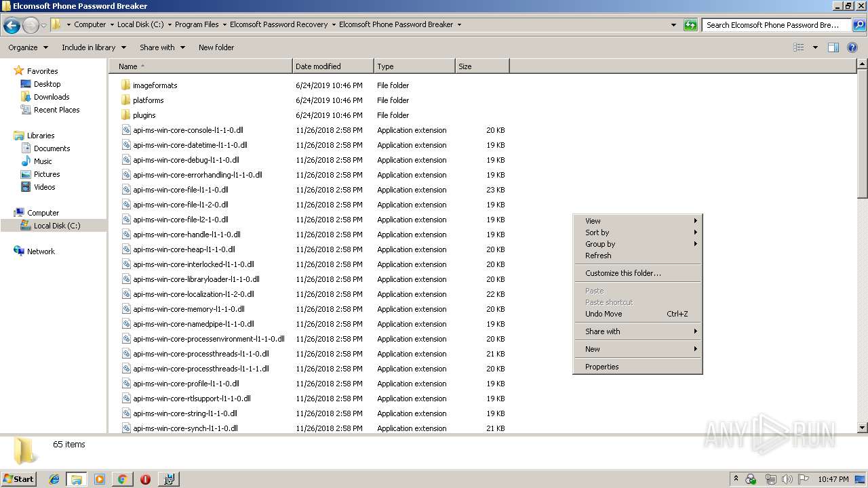The image size is (868, 488).
Task: Click the red Opera taskbar icon
Action: click(x=145, y=479)
